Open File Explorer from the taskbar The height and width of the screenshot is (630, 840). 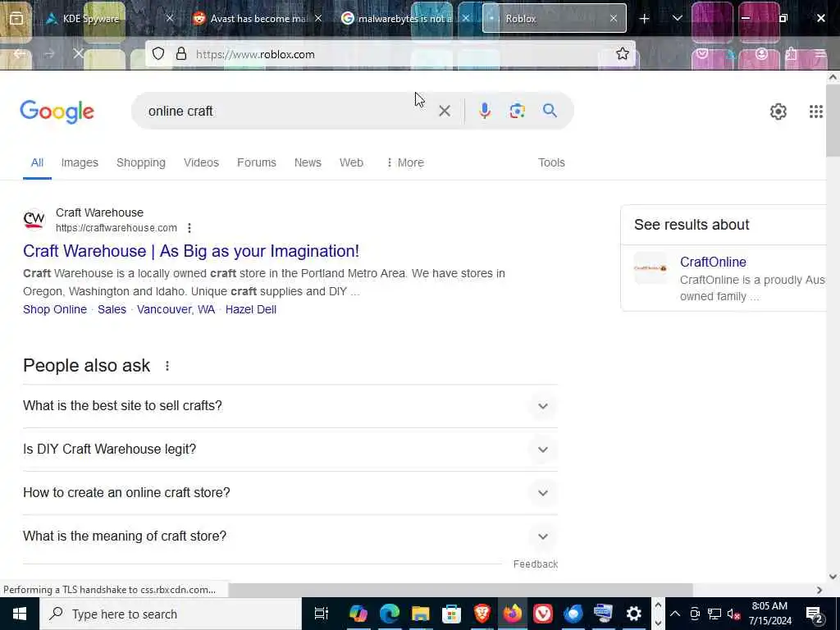click(421, 614)
